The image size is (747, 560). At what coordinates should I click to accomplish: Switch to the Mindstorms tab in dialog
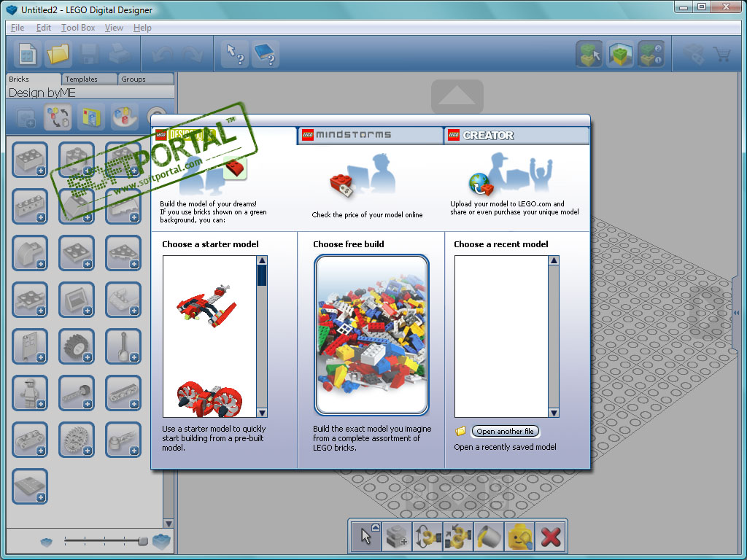click(x=370, y=135)
